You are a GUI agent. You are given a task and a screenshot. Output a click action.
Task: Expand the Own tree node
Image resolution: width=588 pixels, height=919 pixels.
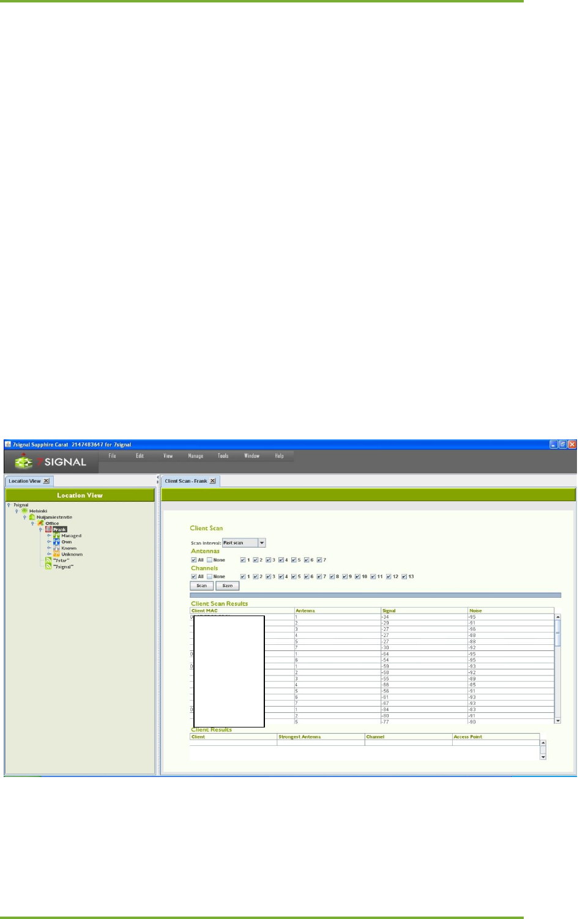tap(49, 542)
